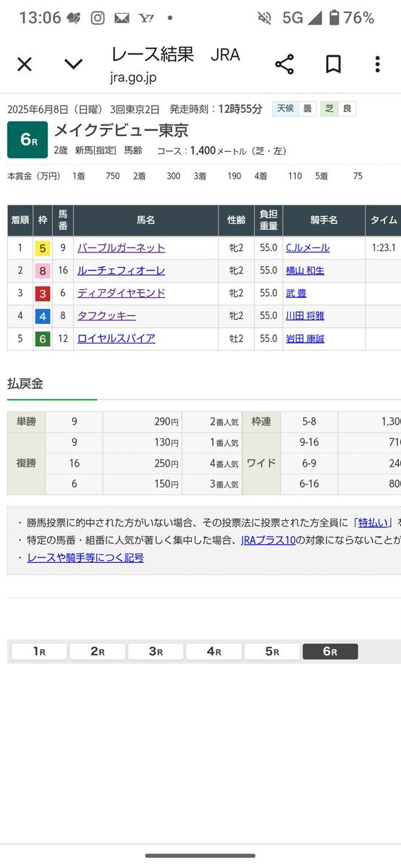Tap the mail notification icon
401x868 pixels.
(122, 18)
